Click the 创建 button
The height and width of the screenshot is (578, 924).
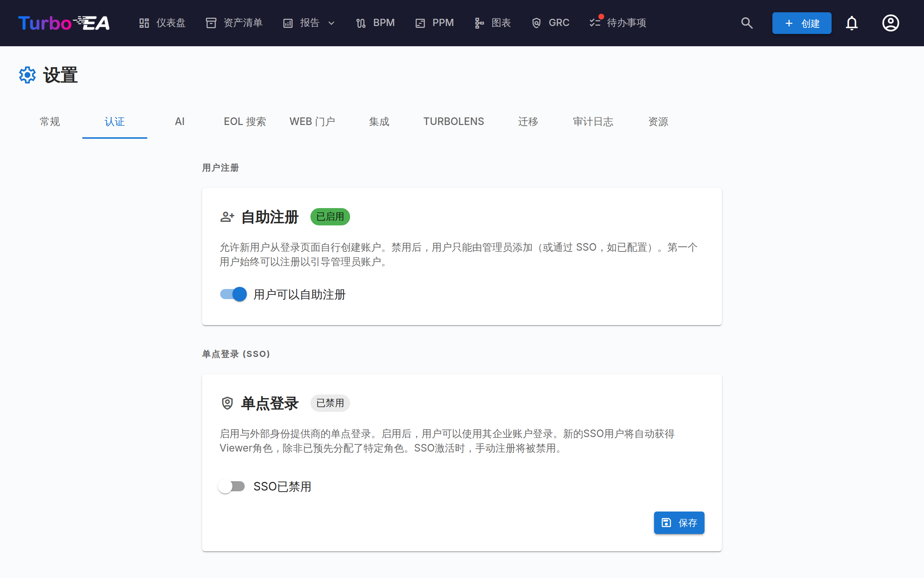(x=802, y=23)
